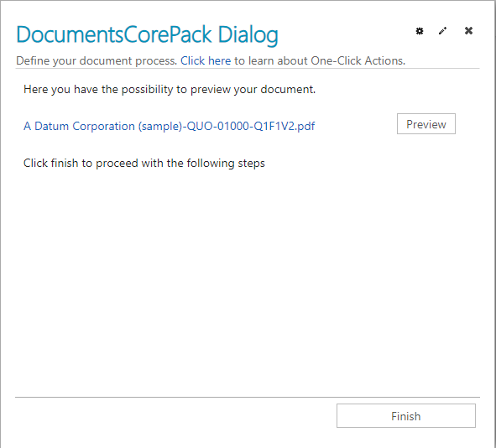Open dialog configuration via the gear icon
496x448 pixels.
pyautogui.click(x=420, y=31)
